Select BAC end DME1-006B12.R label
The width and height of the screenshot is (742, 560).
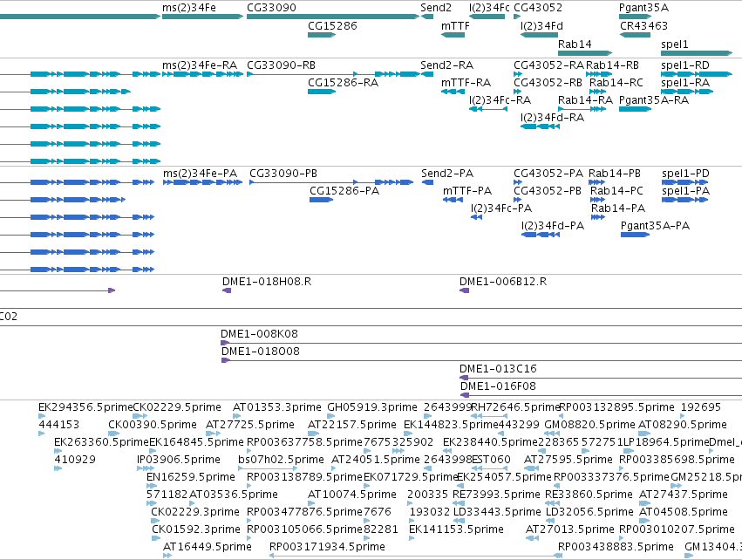click(x=503, y=282)
